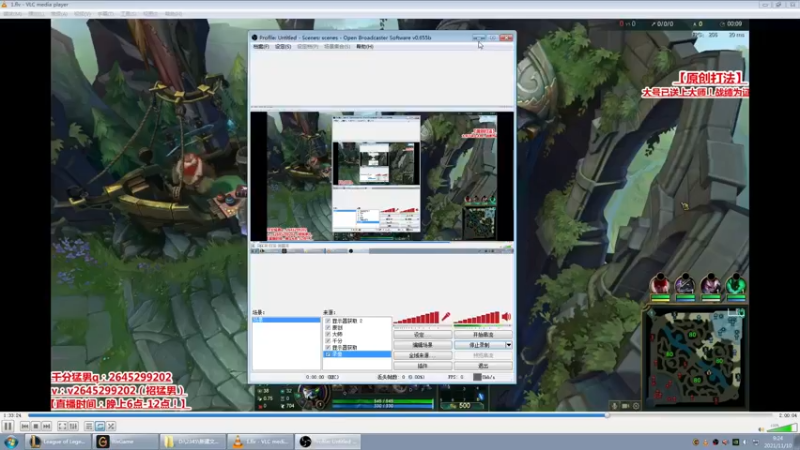
Task: Skip to next media in VLC
Action: click(x=46, y=426)
